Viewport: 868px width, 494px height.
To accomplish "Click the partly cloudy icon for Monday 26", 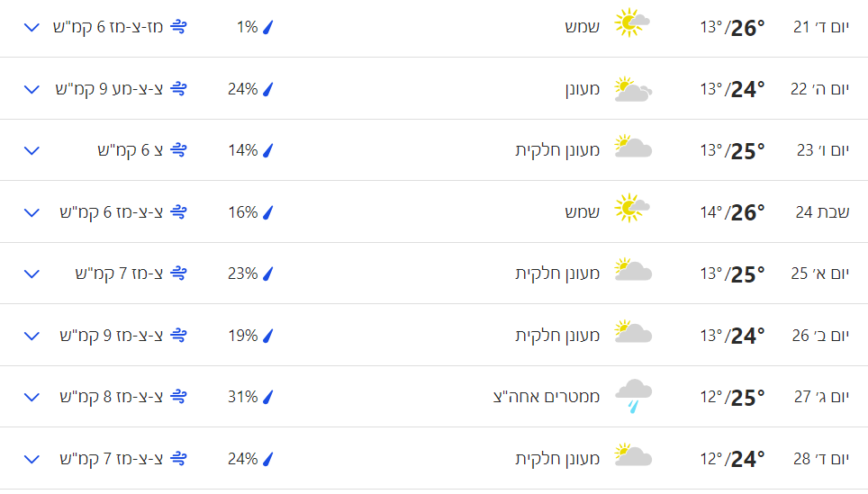I will (632, 332).
